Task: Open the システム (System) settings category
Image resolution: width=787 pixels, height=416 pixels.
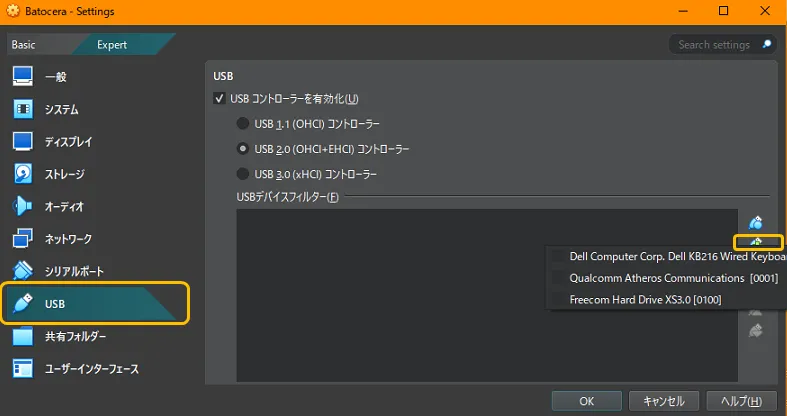Action: [x=60, y=109]
